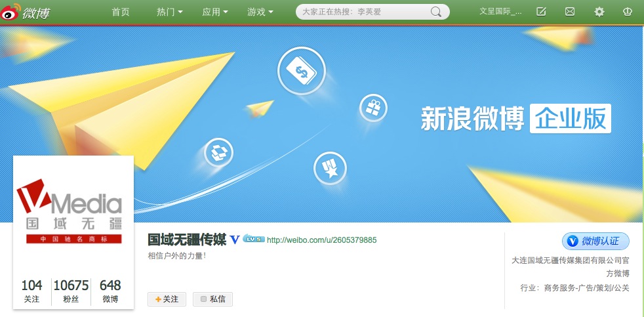Click the blue V verification badge
This screenshot has height=317, width=644.
click(235, 240)
